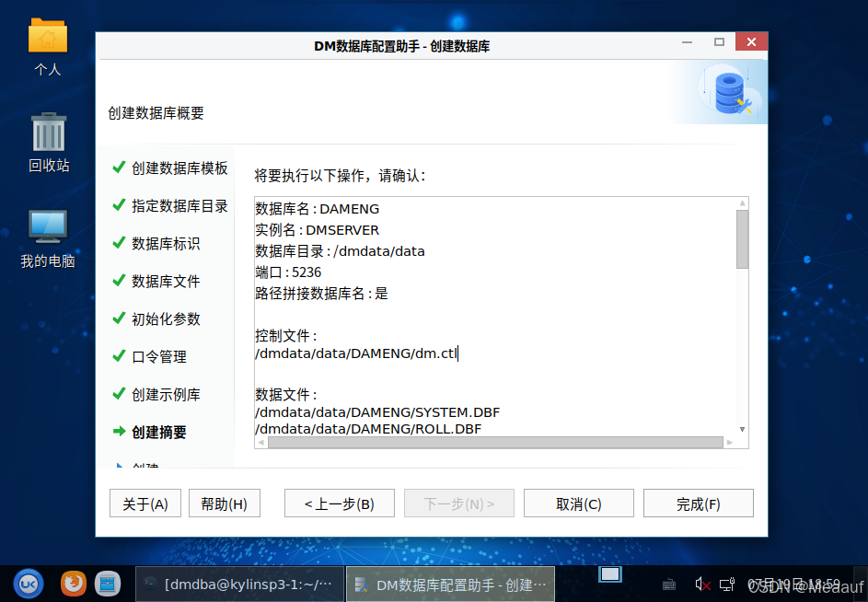Maximize the DM配置助手 window

719,42
